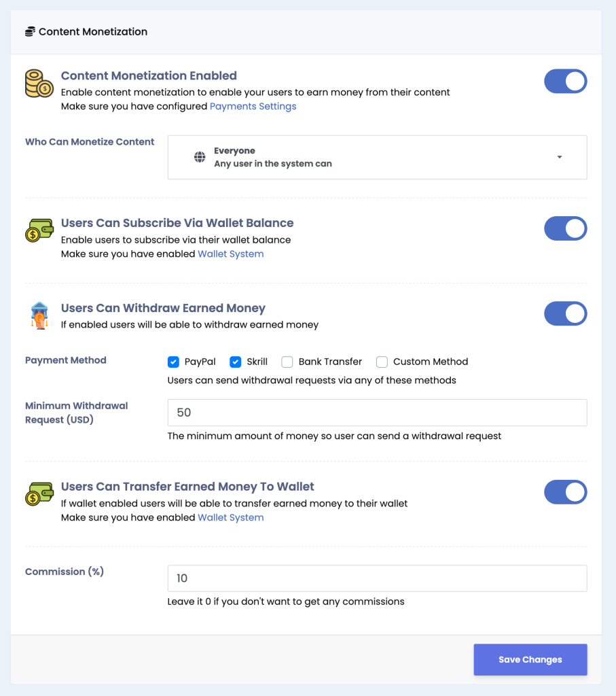Focus the Minimum Withdrawal Request field
The width and height of the screenshot is (616, 696).
coord(378,413)
